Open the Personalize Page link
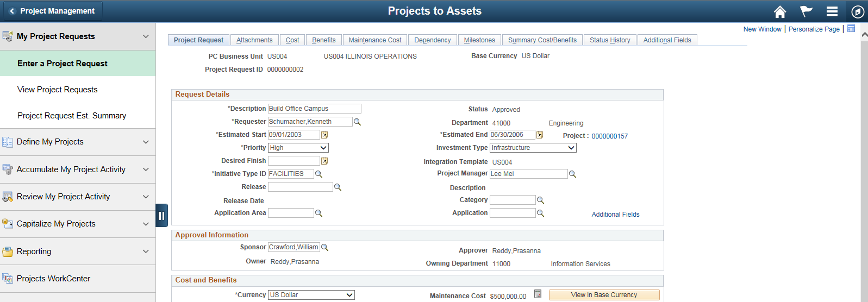 pos(814,29)
